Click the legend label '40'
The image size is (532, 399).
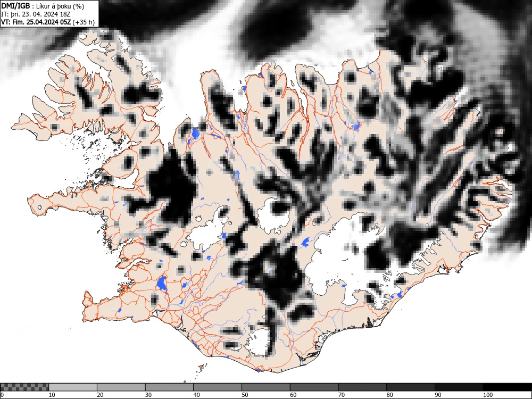[x=196, y=395]
